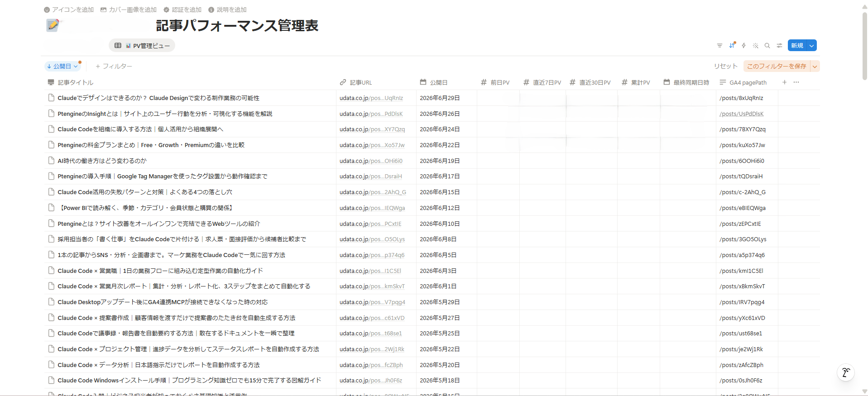
Task: Open the URL ending in UqRnlz
Action: pyautogui.click(x=371, y=98)
